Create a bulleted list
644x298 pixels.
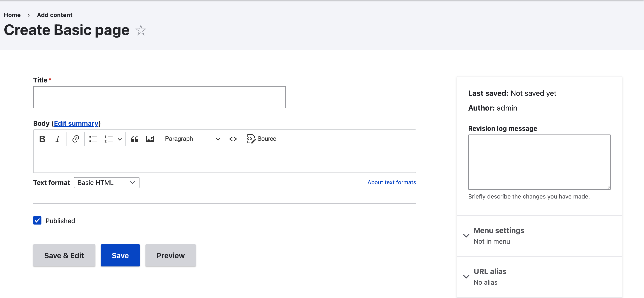93,139
